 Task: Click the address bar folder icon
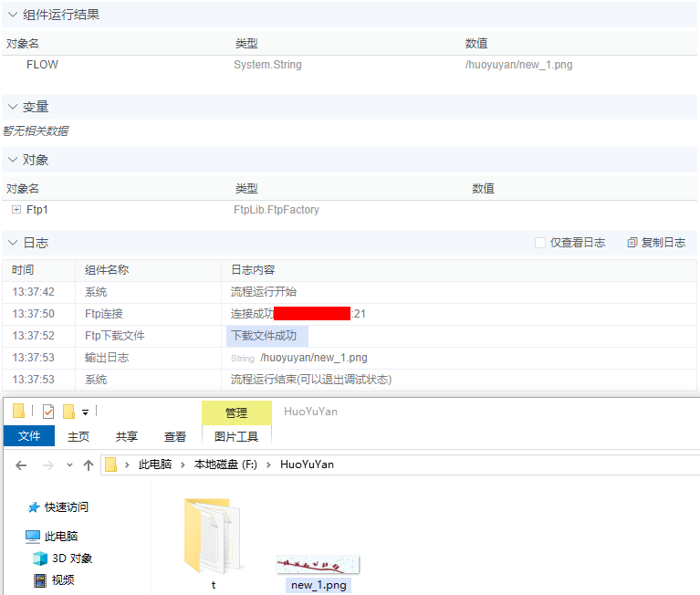110,465
